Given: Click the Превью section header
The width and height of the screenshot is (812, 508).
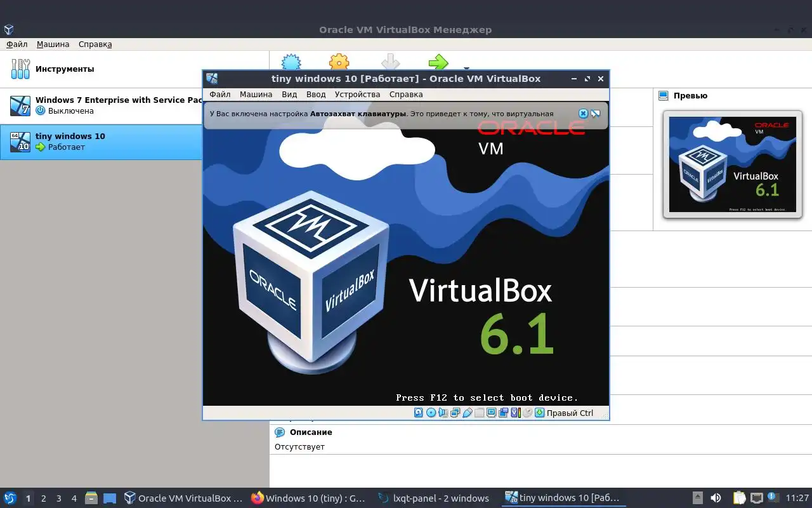Looking at the screenshot, I should tap(690, 96).
